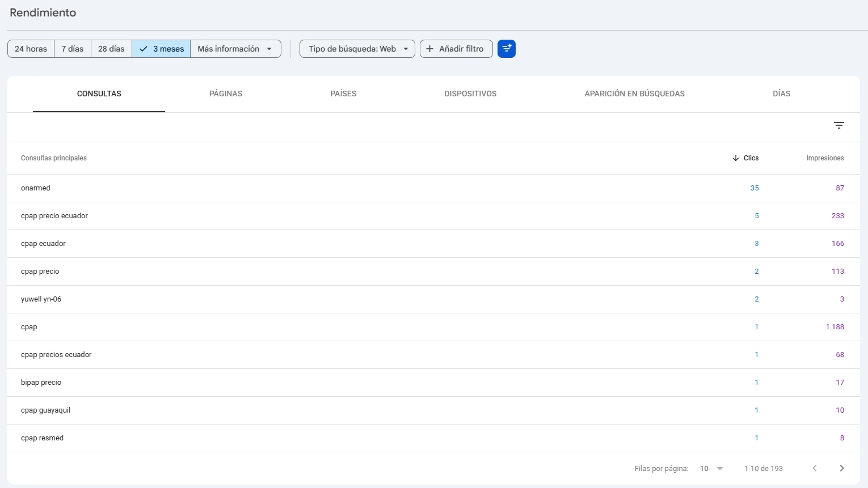Switch to the CONSULTAS tab

[99, 94]
